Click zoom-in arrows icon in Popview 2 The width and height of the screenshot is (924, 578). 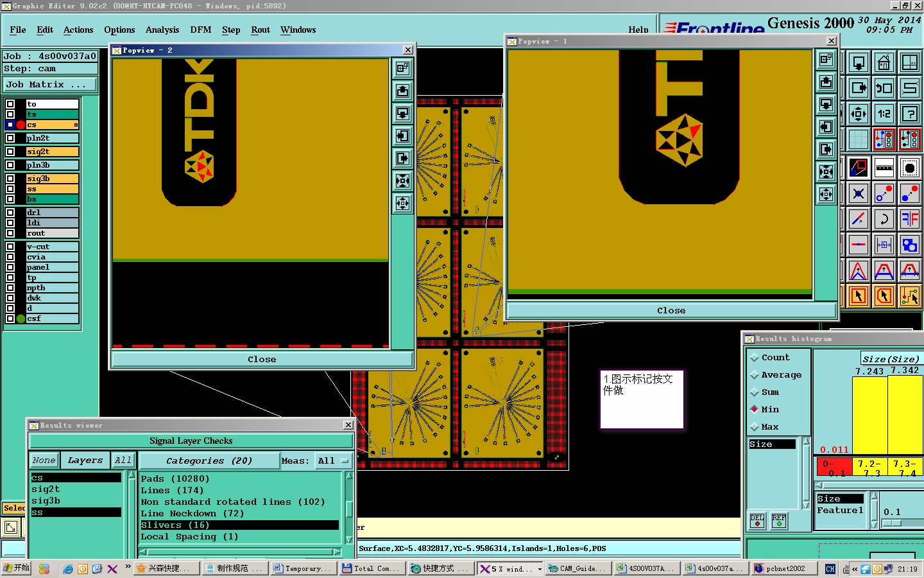(402, 180)
